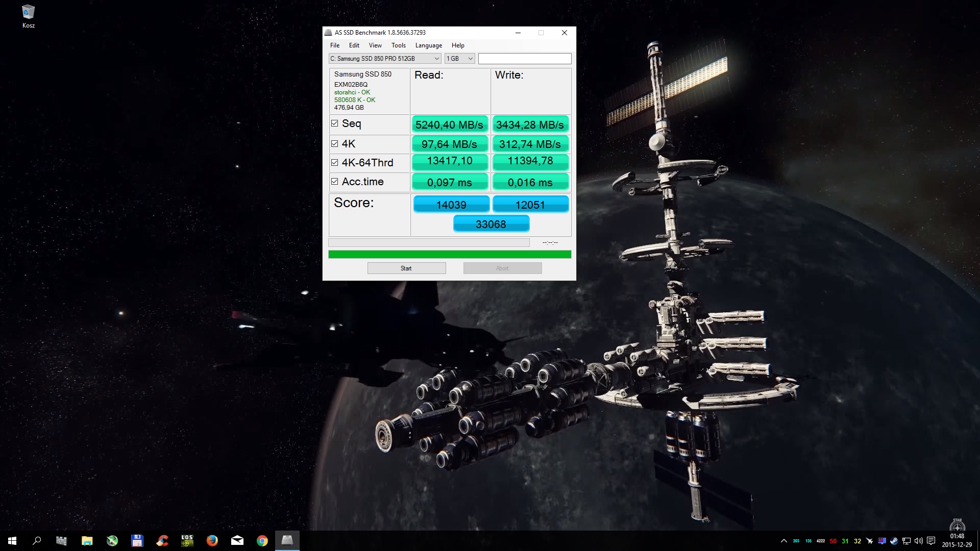Uncheck the Seq test checkbox
980x551 pixels.
click(x=335, y=123)
